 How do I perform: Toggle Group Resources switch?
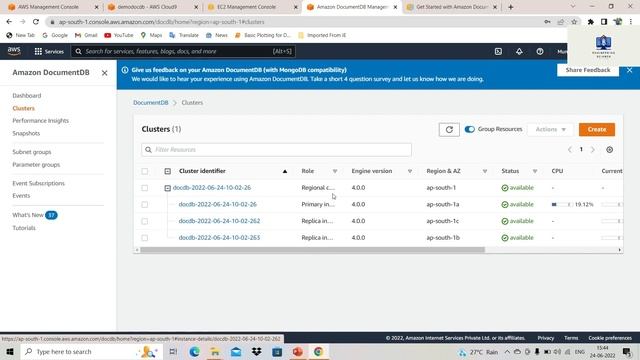[x=469, y=129]
